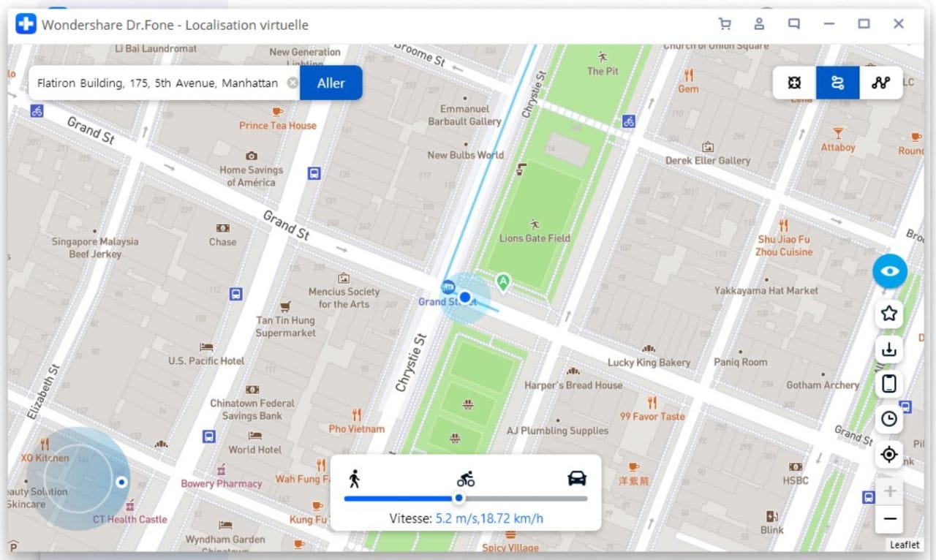This screenshot has width=936, height=560.
Task: Click Chase bank label
Action: tap(222, 242)
